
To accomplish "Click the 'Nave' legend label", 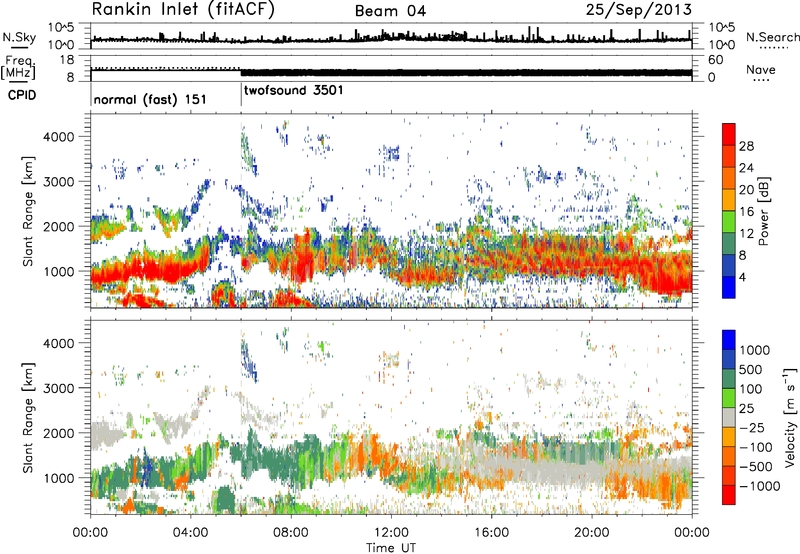I will click(x=761, y=70).
